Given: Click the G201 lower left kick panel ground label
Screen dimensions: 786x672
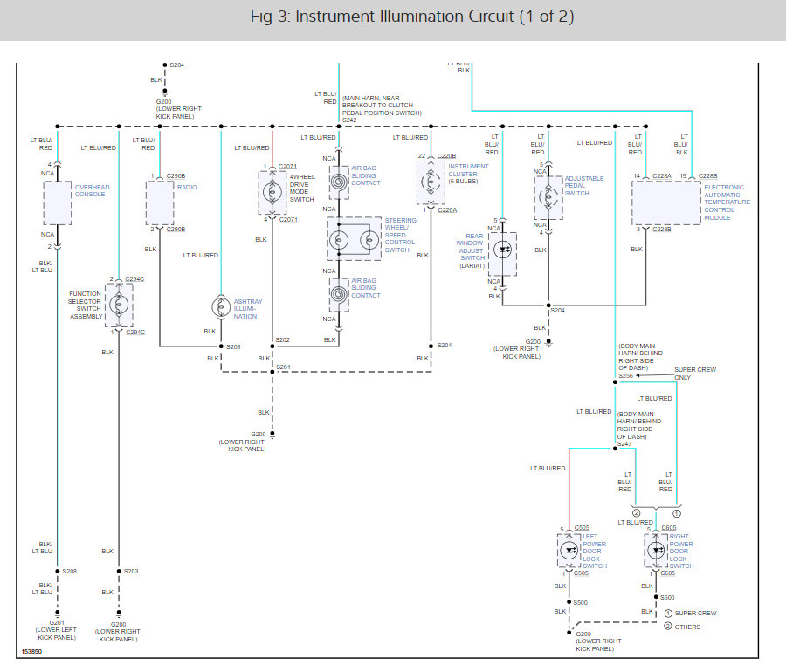Looking at the screenshot, I should point(57,630).
